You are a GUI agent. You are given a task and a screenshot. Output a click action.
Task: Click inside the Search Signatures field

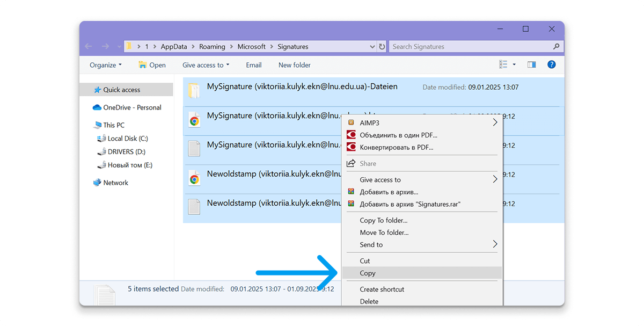[x=467, y=47]
